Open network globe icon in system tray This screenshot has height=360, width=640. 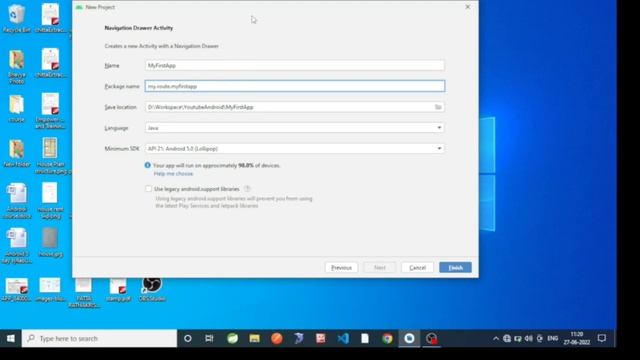(507, 338)
